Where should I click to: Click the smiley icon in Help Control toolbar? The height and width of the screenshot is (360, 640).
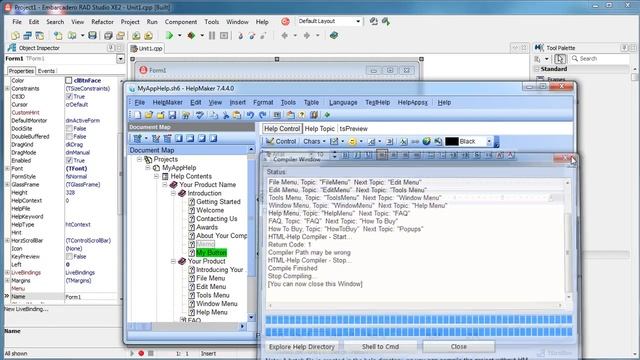[x=352, y=141]
